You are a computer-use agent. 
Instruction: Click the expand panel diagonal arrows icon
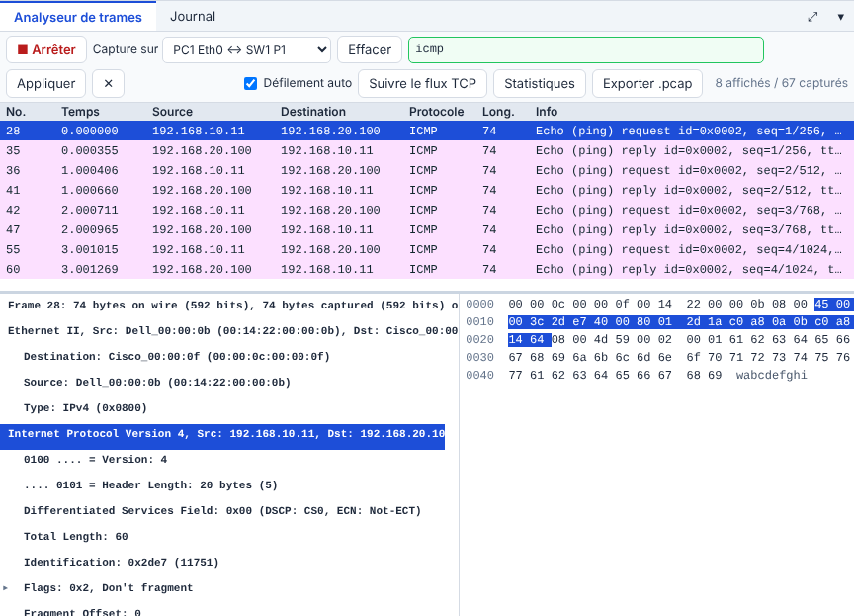(812, 17)
